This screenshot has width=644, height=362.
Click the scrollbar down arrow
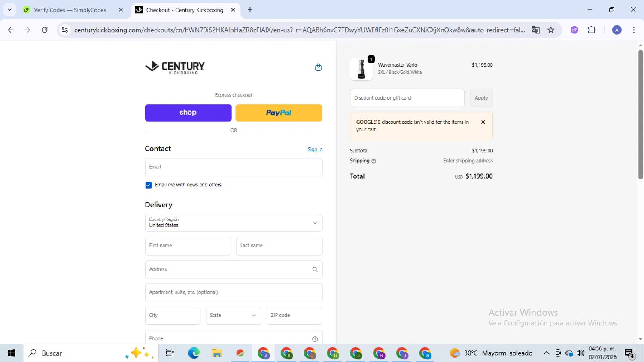tap(640, 339)
